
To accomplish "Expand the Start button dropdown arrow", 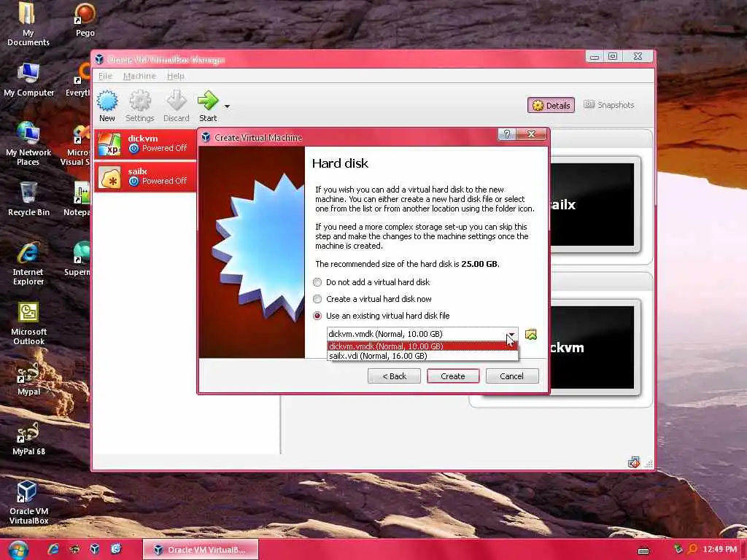I will [228, 106].
